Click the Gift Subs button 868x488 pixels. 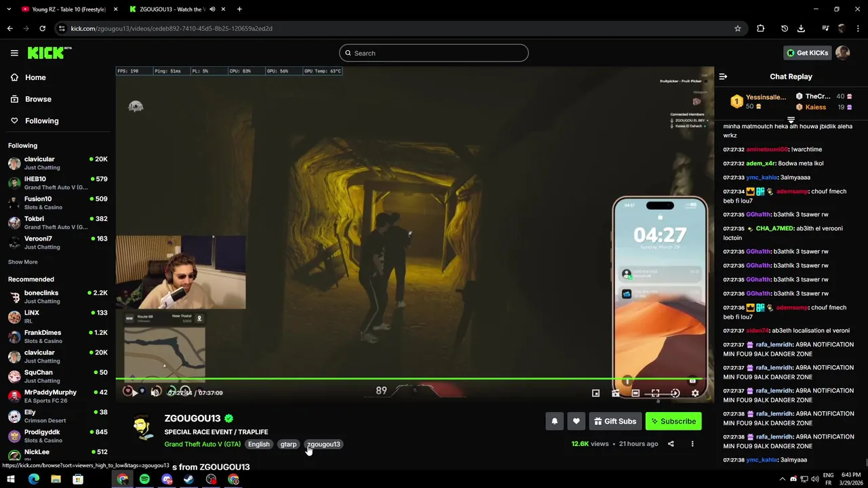click(x=615, y=422)
